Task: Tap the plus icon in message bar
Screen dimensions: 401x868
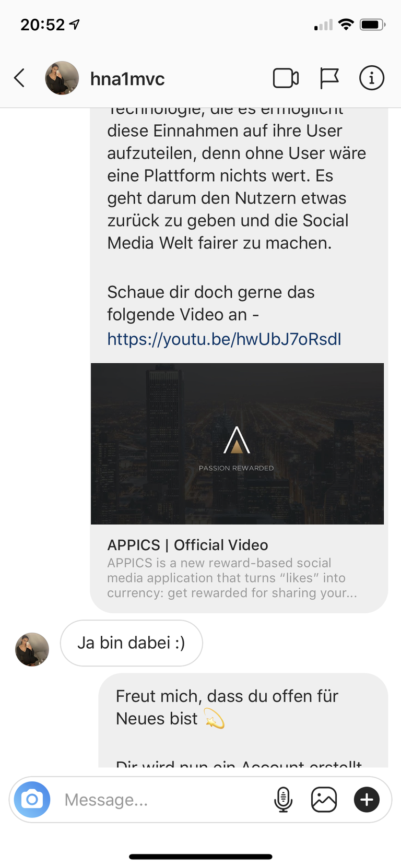Action: 367,800
